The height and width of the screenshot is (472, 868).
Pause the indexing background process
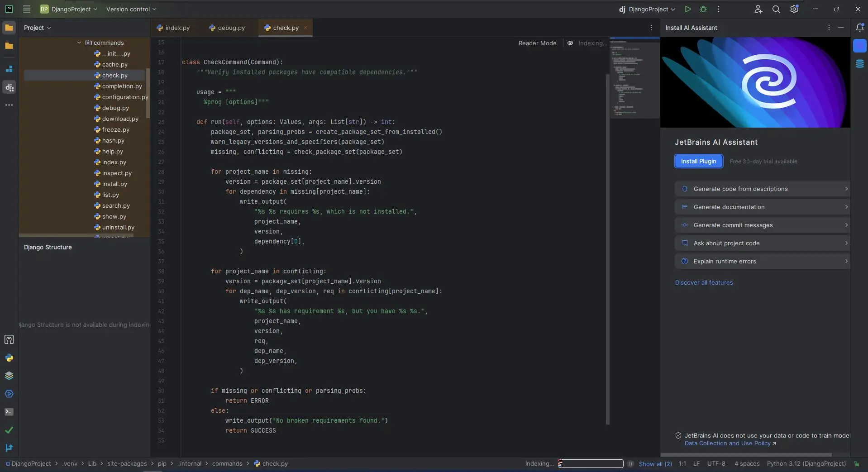(x=630, y=464)
